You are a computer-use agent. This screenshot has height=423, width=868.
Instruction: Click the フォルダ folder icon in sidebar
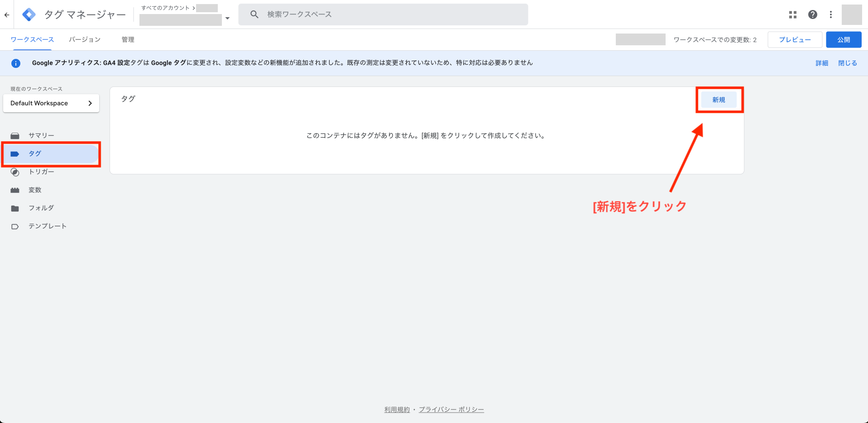pos(15,208)
